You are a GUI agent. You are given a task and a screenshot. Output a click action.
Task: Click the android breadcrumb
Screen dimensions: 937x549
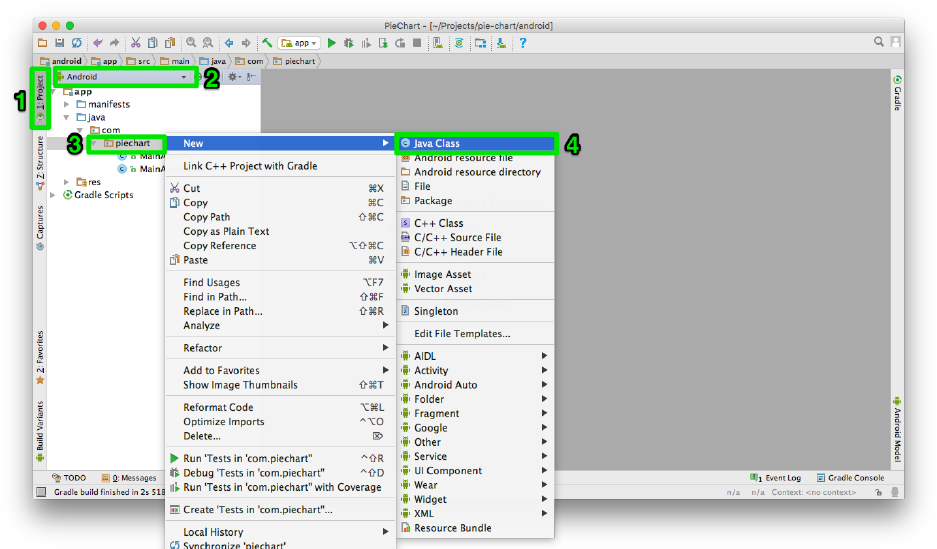point(60,61)
